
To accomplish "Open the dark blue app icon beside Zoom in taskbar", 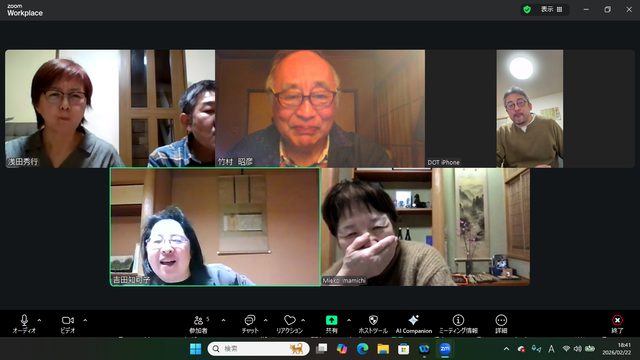I will click(424, 349).
